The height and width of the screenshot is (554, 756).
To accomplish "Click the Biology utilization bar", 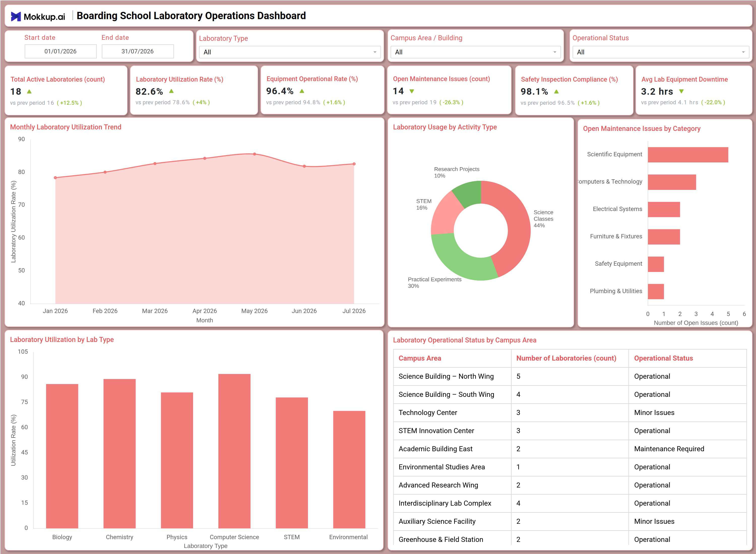I will tap(62, 456).
